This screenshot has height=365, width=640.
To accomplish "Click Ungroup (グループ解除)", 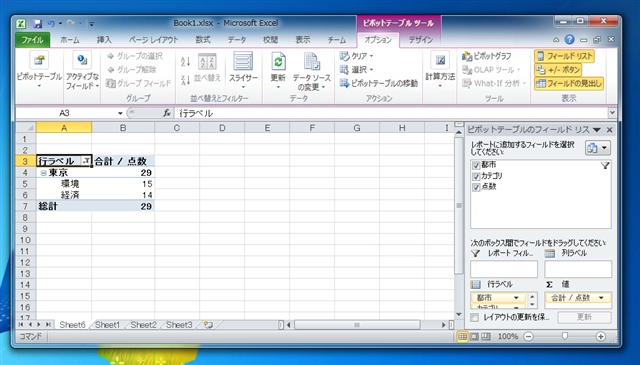I will point(131,70).
